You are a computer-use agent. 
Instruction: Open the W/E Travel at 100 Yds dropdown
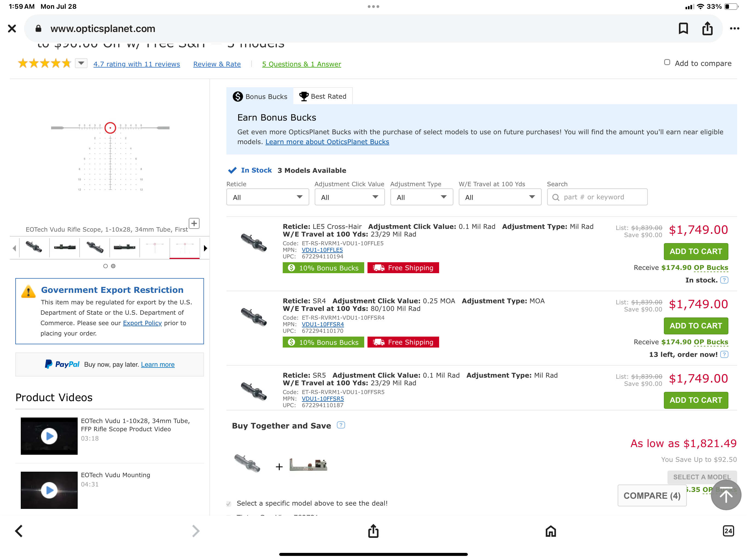pyautogui.click(x=500, y=197)
